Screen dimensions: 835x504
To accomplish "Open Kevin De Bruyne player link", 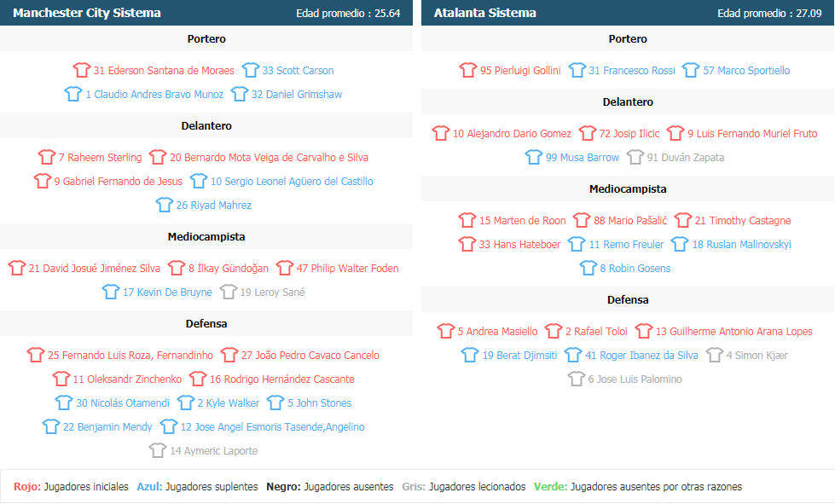I will click(x=167, y=293).
